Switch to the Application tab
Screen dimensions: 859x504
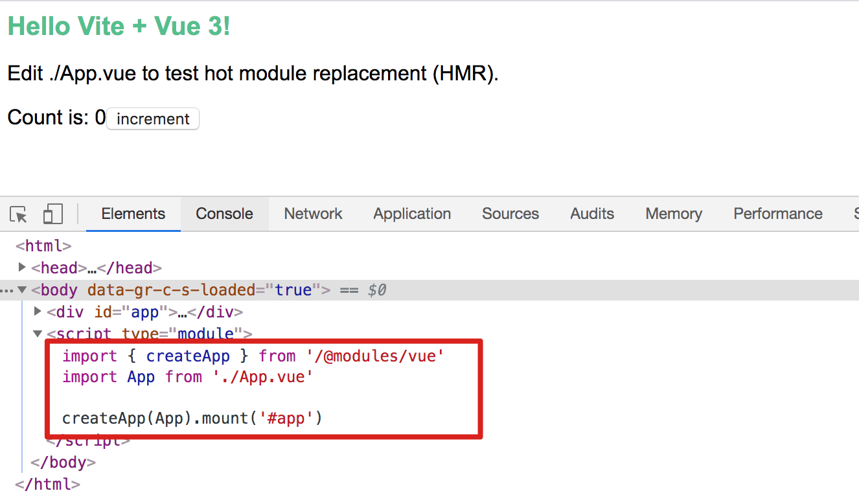pos(412,214)
